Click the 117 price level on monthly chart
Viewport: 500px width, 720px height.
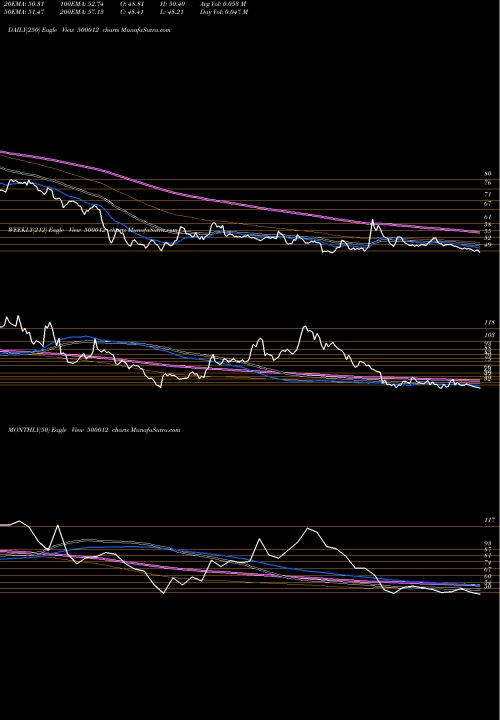click(489, 520)
